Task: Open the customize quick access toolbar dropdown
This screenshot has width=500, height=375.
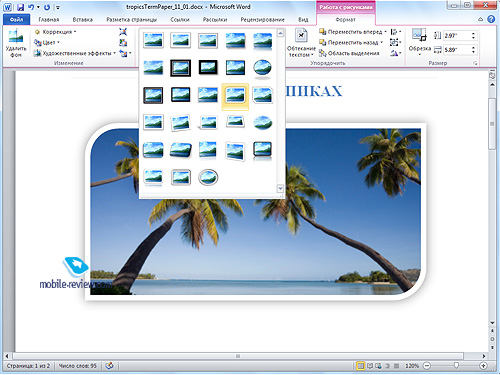Action: (x=58, y=7)
